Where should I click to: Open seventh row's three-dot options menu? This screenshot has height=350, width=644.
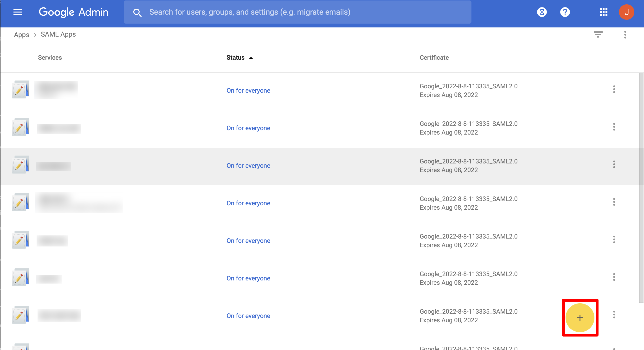614,314
